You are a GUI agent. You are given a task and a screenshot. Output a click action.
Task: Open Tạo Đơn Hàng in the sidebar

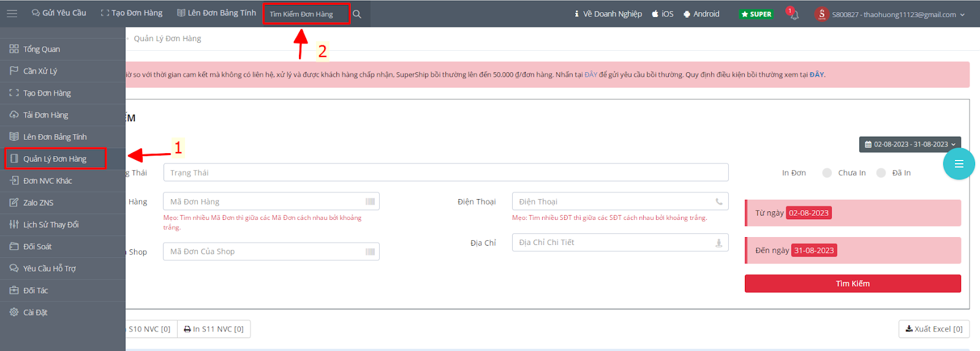coord(62,93)
